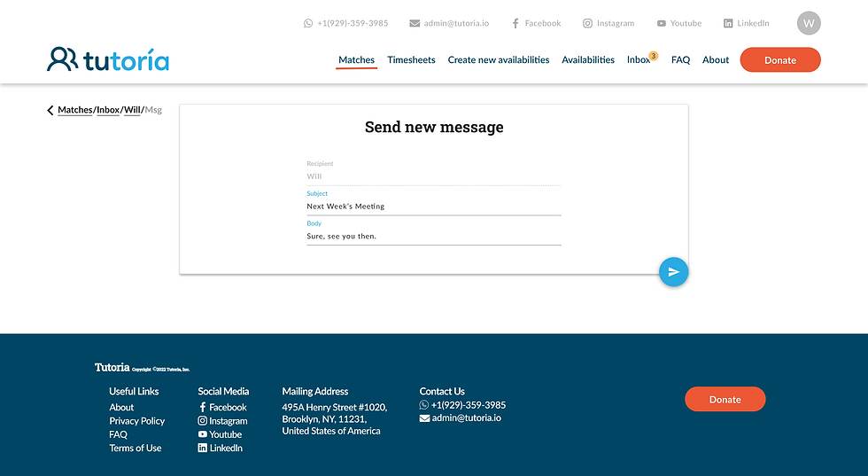The width and height of the screenshot is (868, 476).
Task: Click admin@tutoria.io in the top bar
Action: [x=457, y=23]
